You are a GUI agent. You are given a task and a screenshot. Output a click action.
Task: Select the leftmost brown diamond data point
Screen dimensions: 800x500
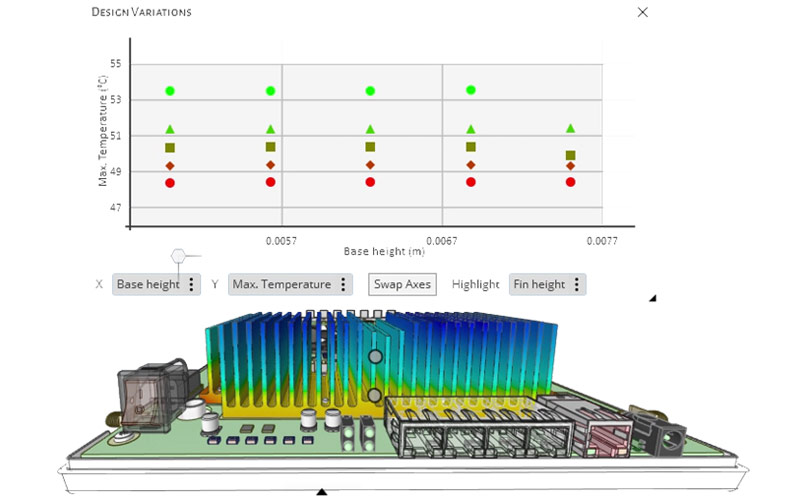170,166
